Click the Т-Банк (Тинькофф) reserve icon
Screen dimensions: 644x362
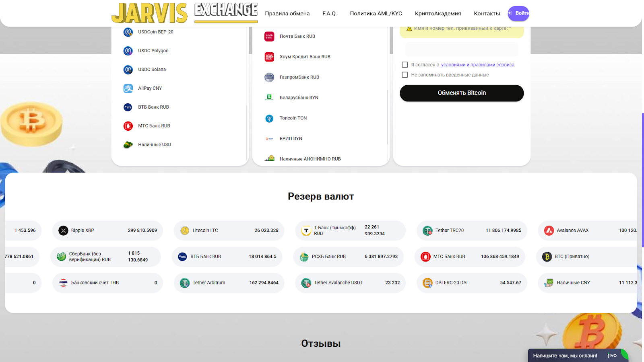306,230
